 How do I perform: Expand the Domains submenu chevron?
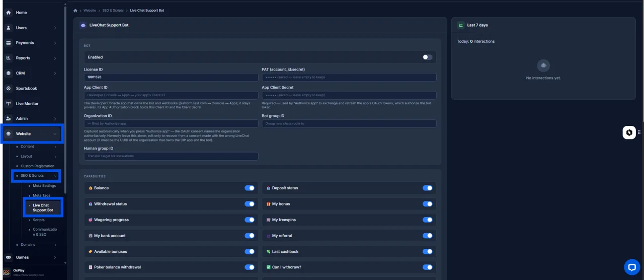click(x=55, y=245)
